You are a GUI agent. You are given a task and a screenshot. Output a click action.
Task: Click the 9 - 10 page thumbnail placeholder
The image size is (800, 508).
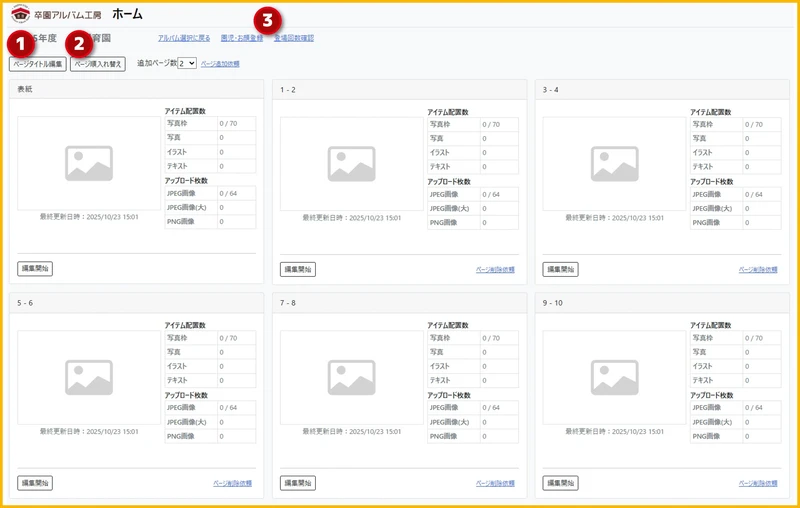(x=614, y=377)
